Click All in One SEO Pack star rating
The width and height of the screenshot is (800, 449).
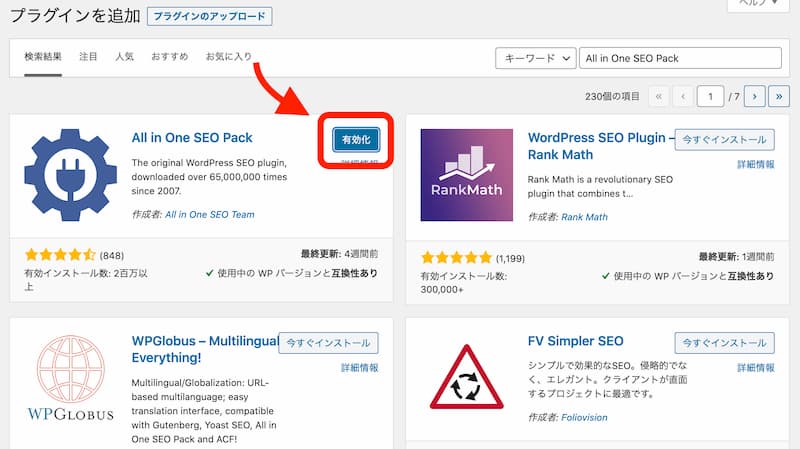pyautogui.click(x=60, y=254)
